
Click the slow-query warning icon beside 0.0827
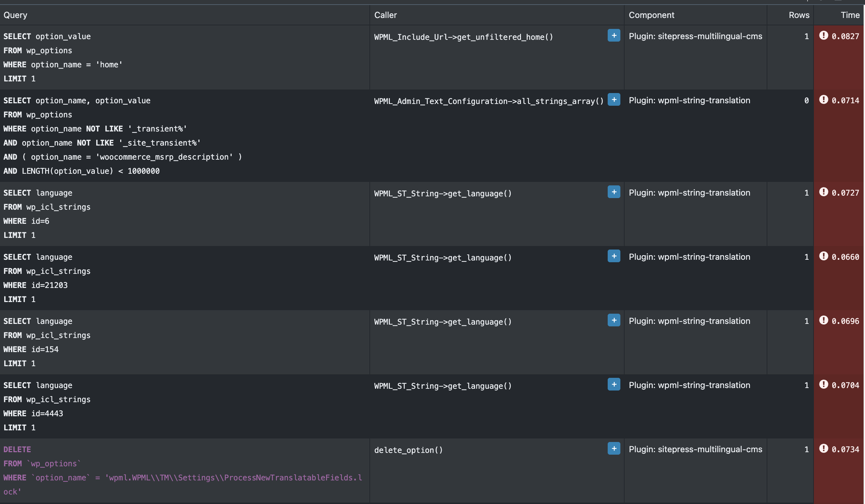pyautogui.click(x=823, y=35)
